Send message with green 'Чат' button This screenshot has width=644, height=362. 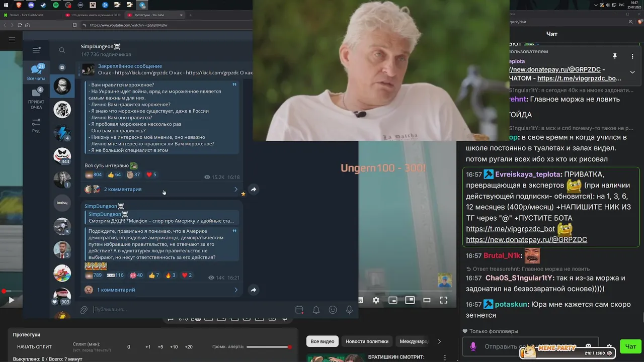tap(630, 346)
